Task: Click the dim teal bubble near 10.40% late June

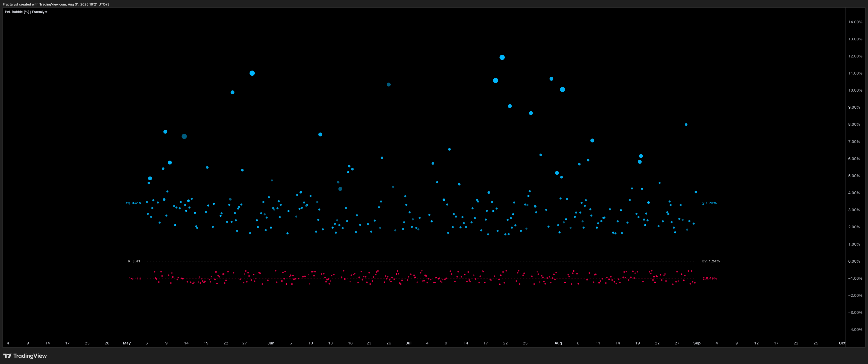Action: [389, 85]
